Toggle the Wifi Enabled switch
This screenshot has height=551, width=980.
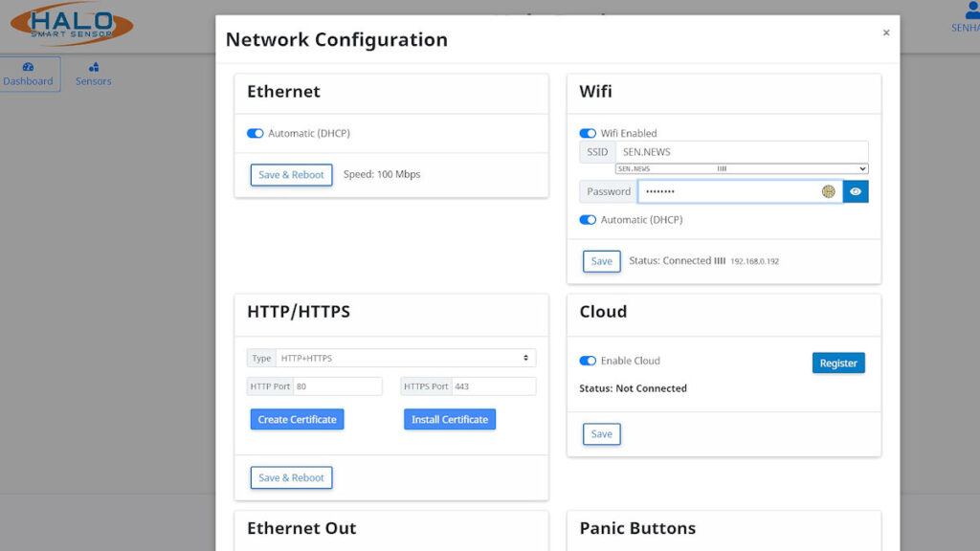click(588, 134)
